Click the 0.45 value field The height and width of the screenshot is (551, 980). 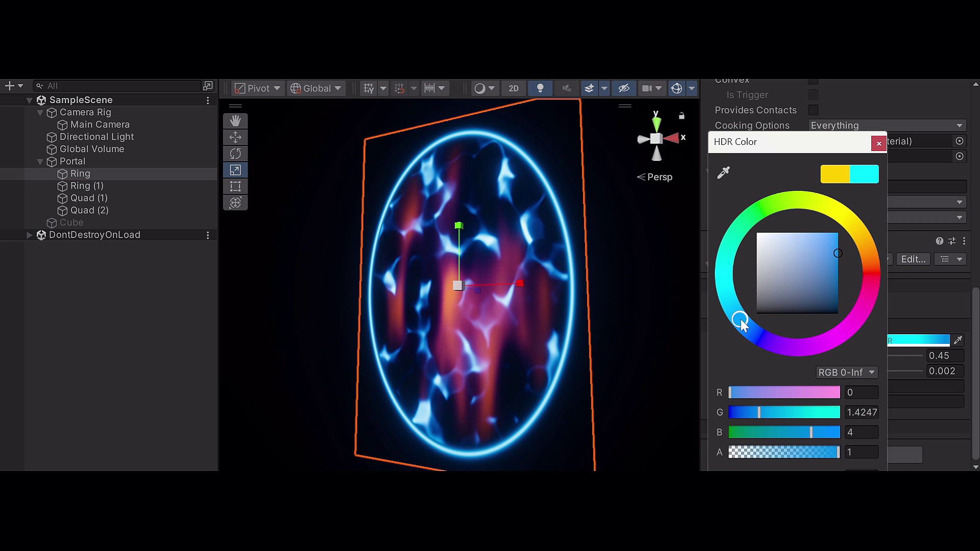(945, 356)
